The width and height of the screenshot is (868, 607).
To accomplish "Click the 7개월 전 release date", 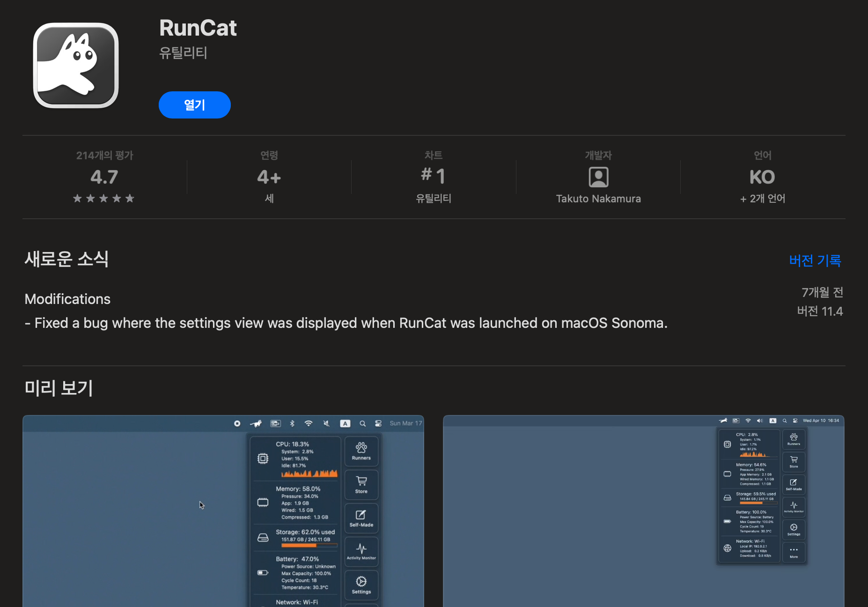I will [822, 292].
